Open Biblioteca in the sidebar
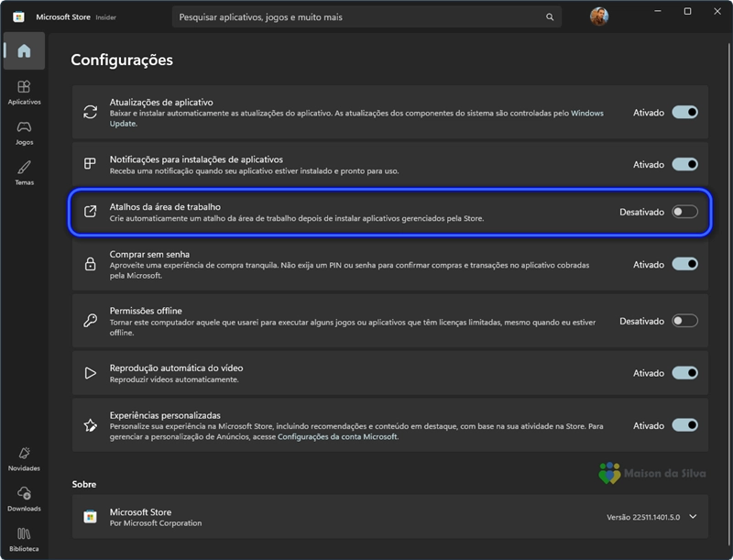The height and width of the screenshot is (560, 733). 24,539
